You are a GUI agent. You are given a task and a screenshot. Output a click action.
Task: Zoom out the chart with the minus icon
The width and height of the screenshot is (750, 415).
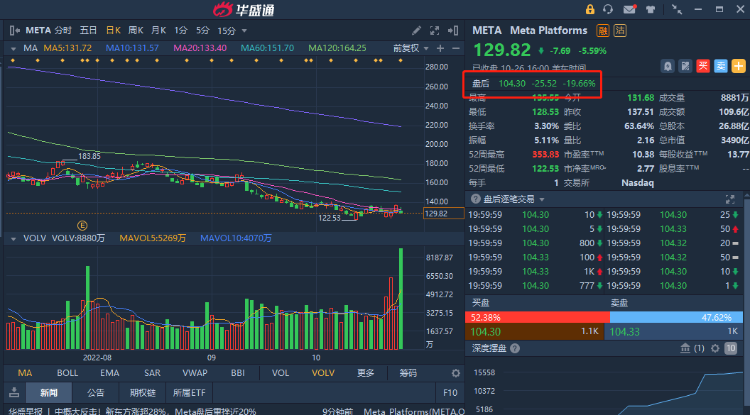[x=456, y=48]
